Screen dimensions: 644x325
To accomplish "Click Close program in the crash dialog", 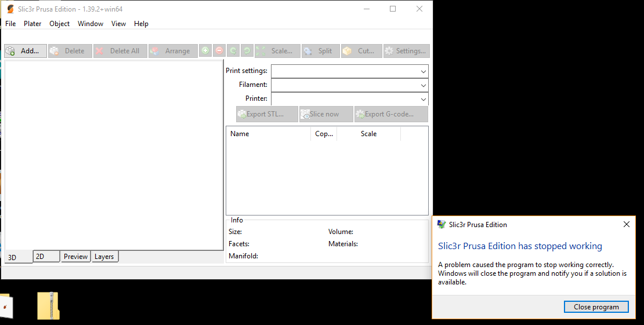I will [x=596, y=307].
